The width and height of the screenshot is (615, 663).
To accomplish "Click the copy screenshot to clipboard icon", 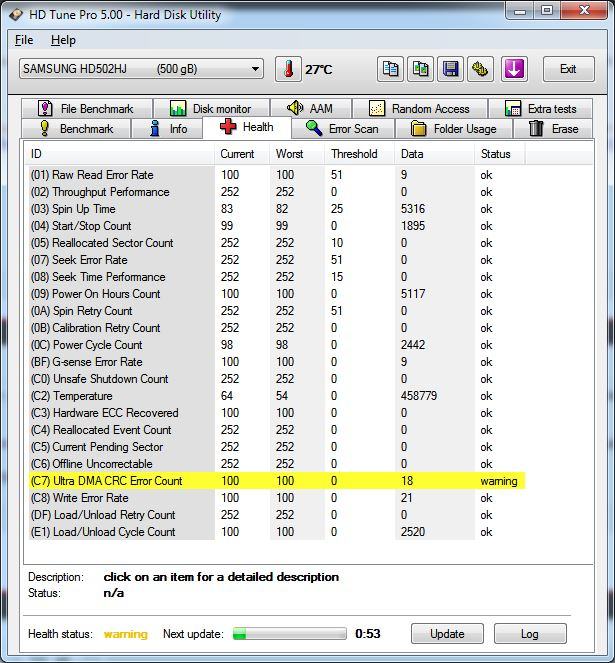I will 420,69.
